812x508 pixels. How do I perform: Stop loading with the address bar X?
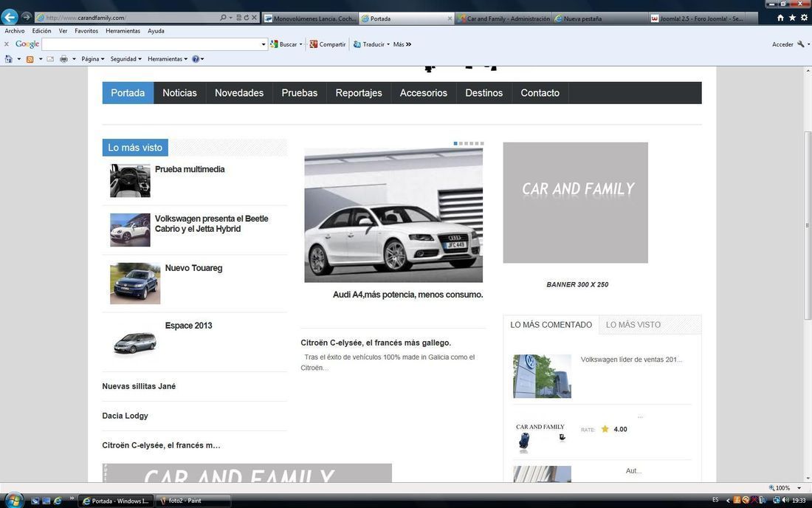tap(254, 18)
